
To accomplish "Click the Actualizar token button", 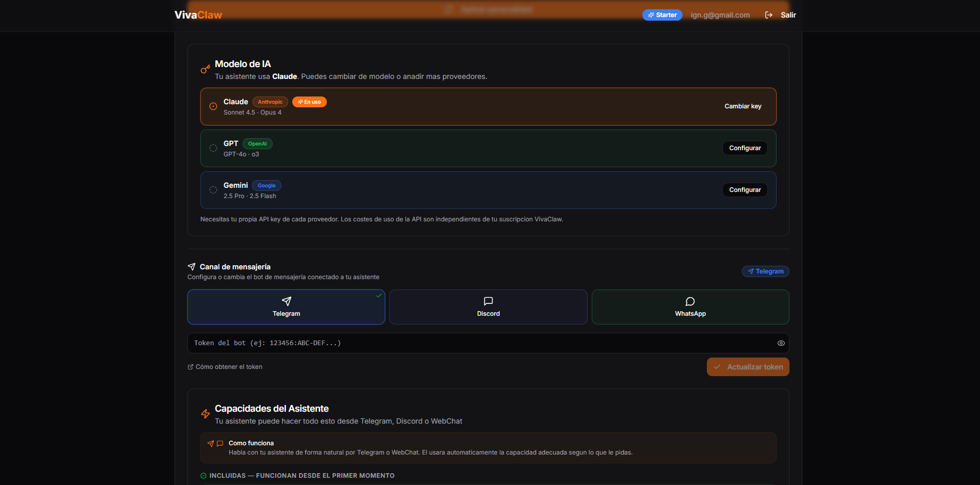I will 748,367.
